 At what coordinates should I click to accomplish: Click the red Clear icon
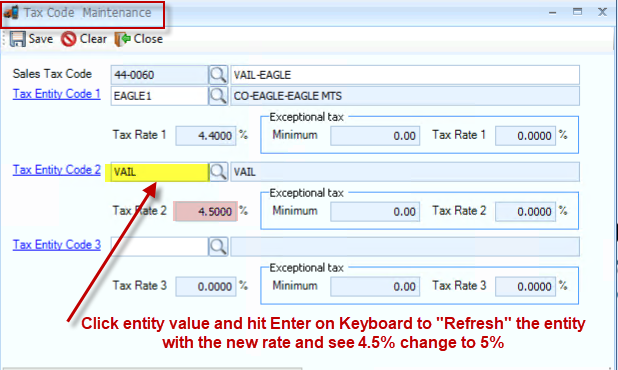click(69, 39)
